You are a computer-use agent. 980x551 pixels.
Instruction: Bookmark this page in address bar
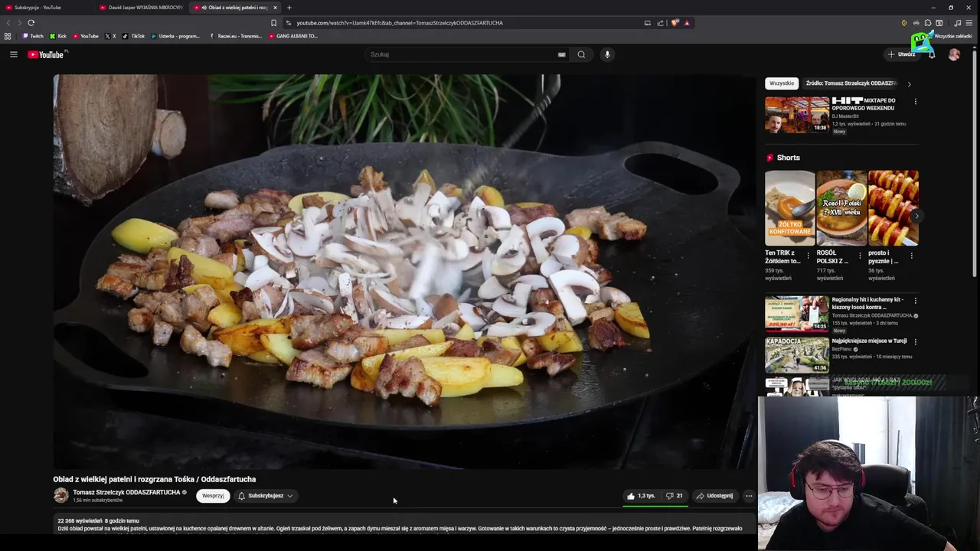(273, 23)
